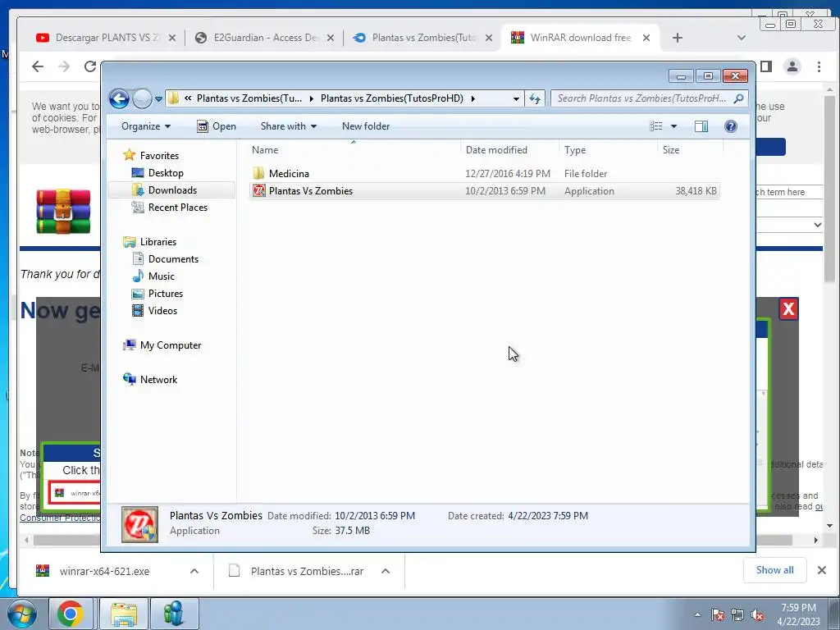Screen dimensions: 840x630
Task: Switch to Descargar PLANTAS VS Chrome tab
Action: pyautogui.click(x=105, y=38)
